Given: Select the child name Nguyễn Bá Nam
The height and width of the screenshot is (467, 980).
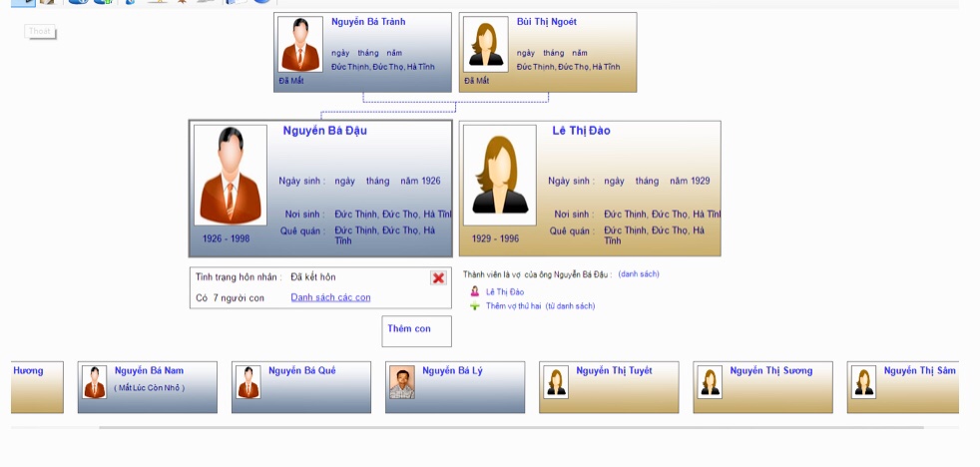Looking at the screenshot, I should click(x=149, y=371).
